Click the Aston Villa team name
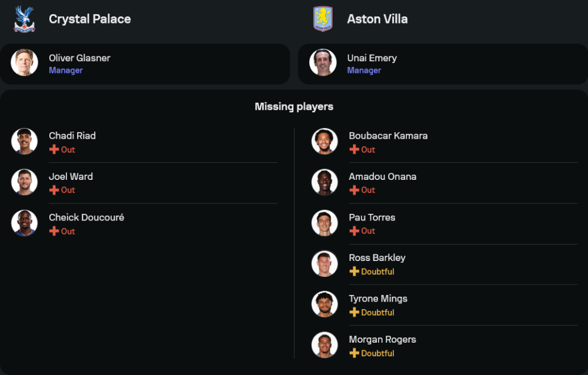 377,19
